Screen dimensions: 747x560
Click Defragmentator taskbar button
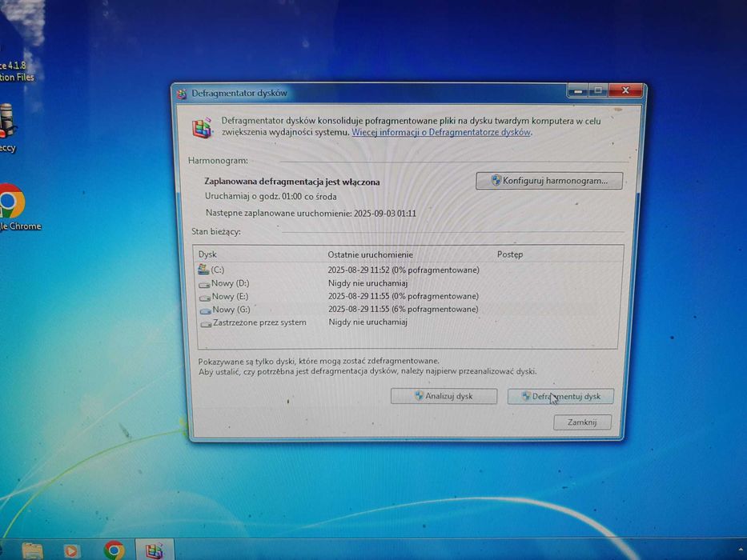[x=155, y=550]
